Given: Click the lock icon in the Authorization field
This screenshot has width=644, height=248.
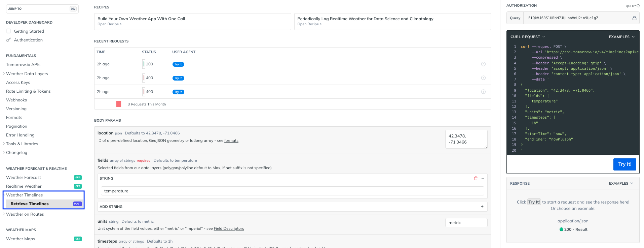Looking at the screenshot, I should [634, 18].
